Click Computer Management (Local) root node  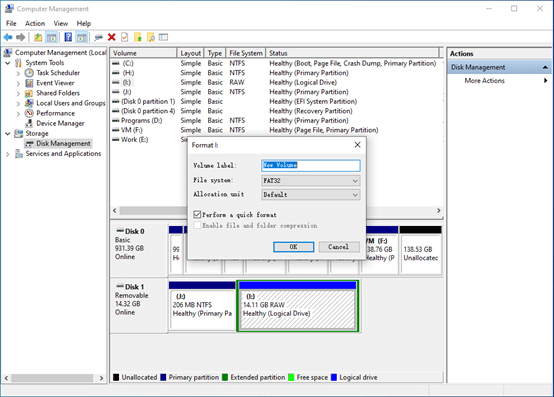point(60,53)
